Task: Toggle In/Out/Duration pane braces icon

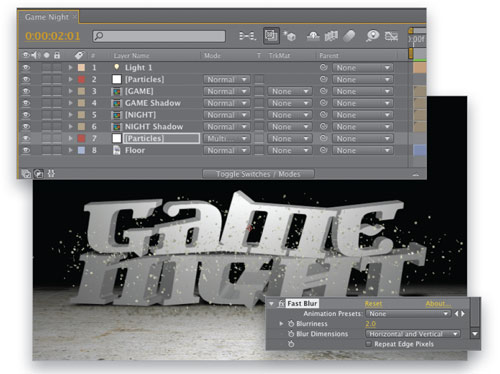Action: tap(51, 174)
